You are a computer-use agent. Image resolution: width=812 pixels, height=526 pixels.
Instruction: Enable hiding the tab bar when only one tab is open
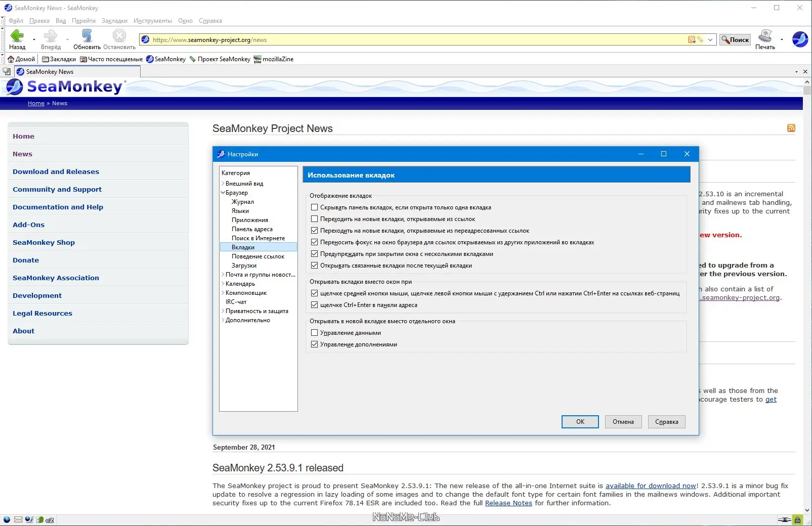(x=314, y=207)
